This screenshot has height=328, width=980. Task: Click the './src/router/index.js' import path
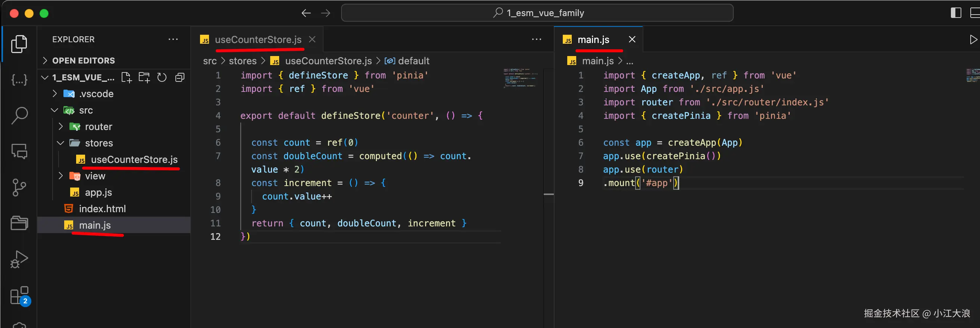pos(767,102)
